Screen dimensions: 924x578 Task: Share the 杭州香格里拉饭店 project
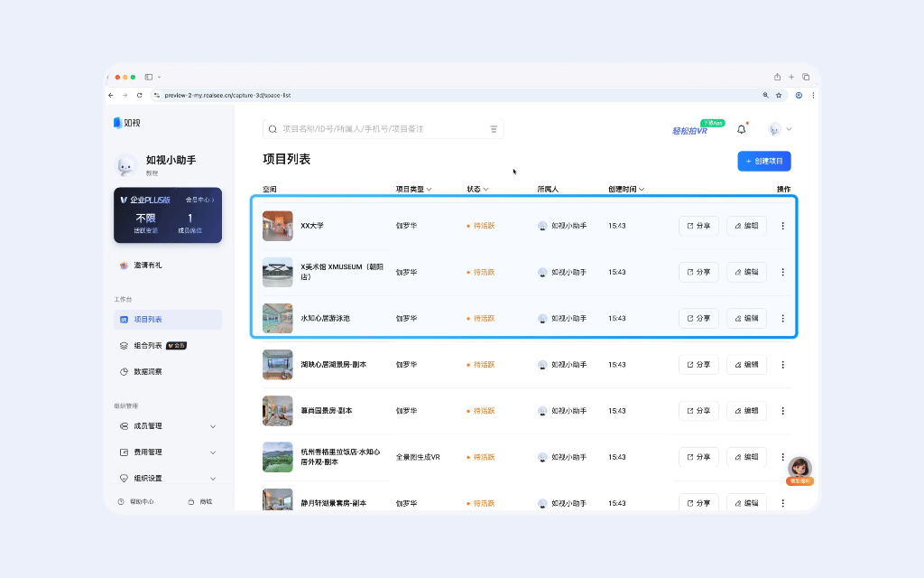(x=699, y=457)
